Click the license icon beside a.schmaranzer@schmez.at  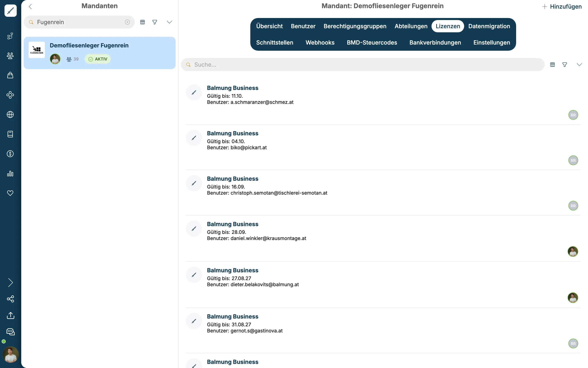click(194, 92)
